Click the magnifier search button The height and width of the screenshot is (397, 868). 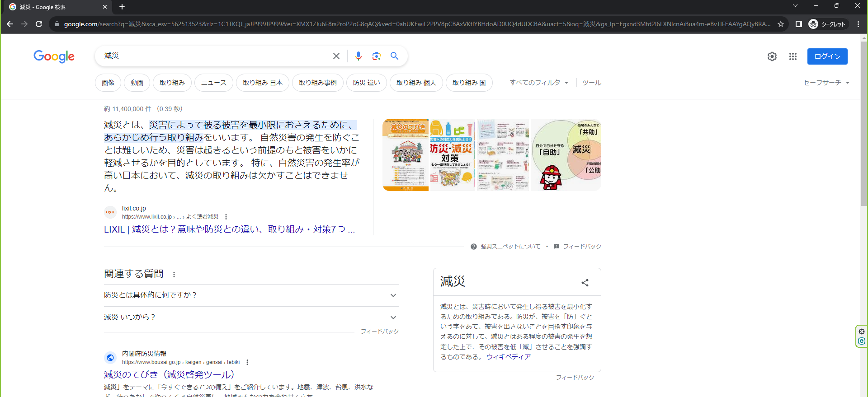395,56
